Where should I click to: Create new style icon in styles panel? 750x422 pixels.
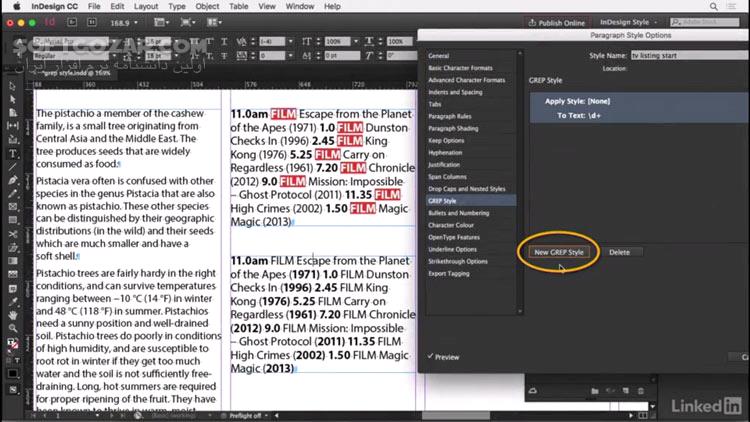[x=626, y=391]
